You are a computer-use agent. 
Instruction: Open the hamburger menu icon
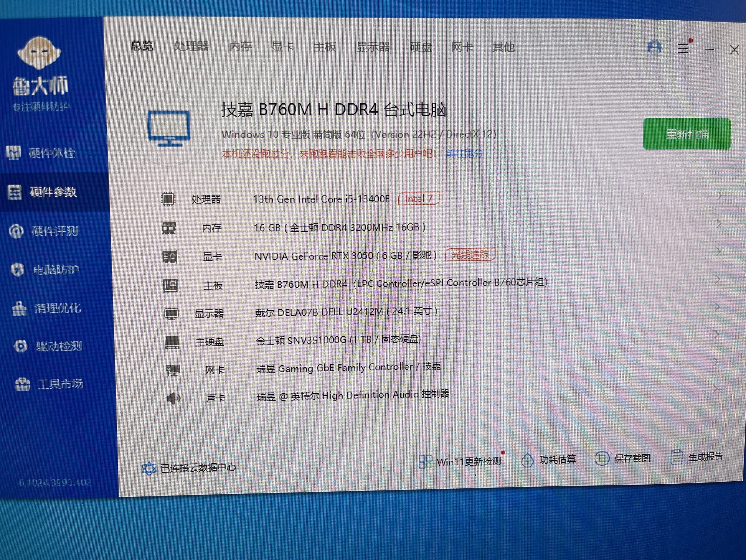(683, 48)
